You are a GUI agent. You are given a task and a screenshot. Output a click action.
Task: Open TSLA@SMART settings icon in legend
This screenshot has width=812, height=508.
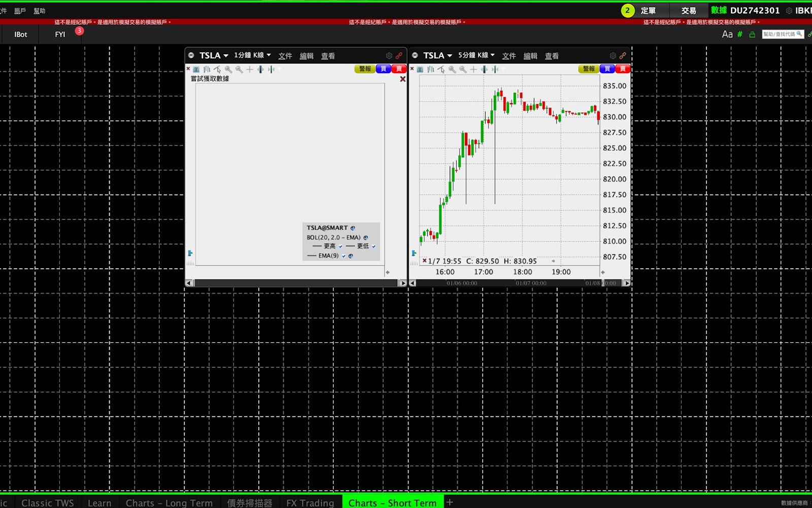coord(353,228)
